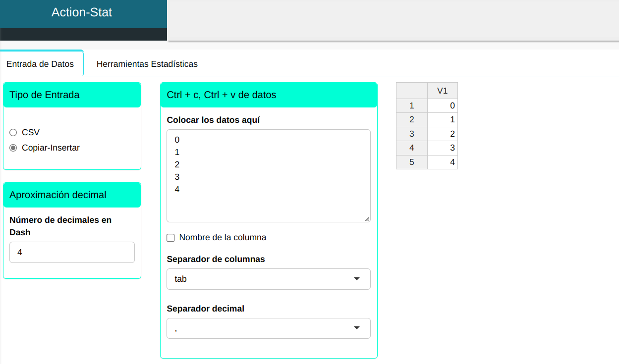Enable the Nombre de la columna checkbox
The image size is (619, 364).
tap(171, 238)
